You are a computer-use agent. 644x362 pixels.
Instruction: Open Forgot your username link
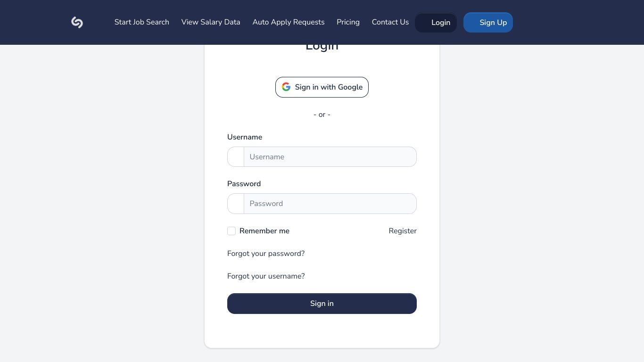[x=266, y=276]
